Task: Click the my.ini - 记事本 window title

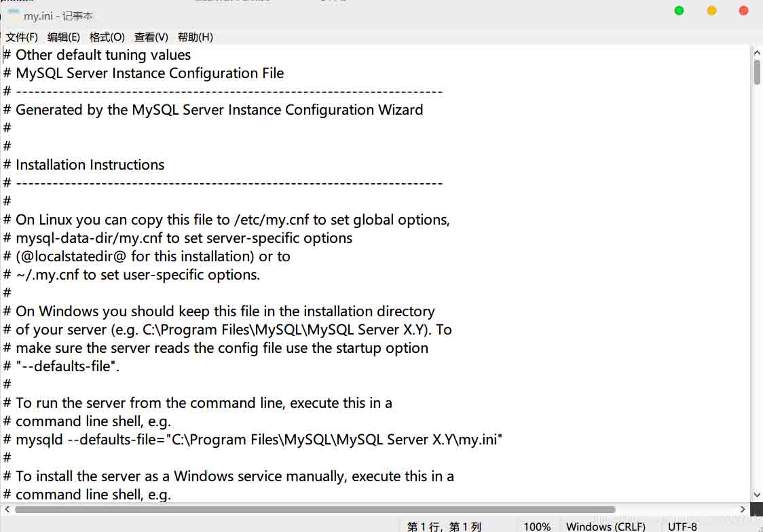Action: 58,16
